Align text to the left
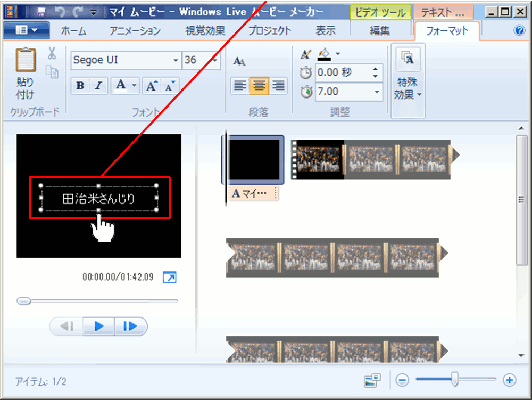This screenshot has height=400, width=532. tap(240, 86)
